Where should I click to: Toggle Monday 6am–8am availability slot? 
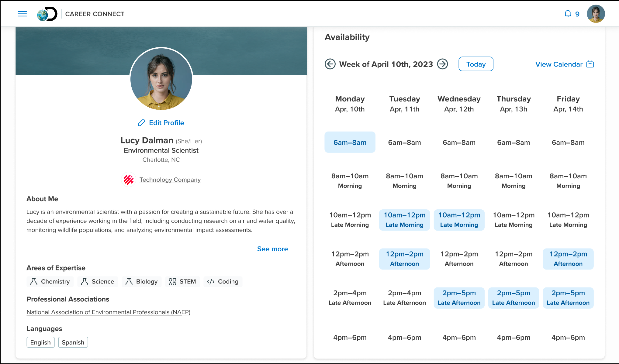(x=350, y=142)
